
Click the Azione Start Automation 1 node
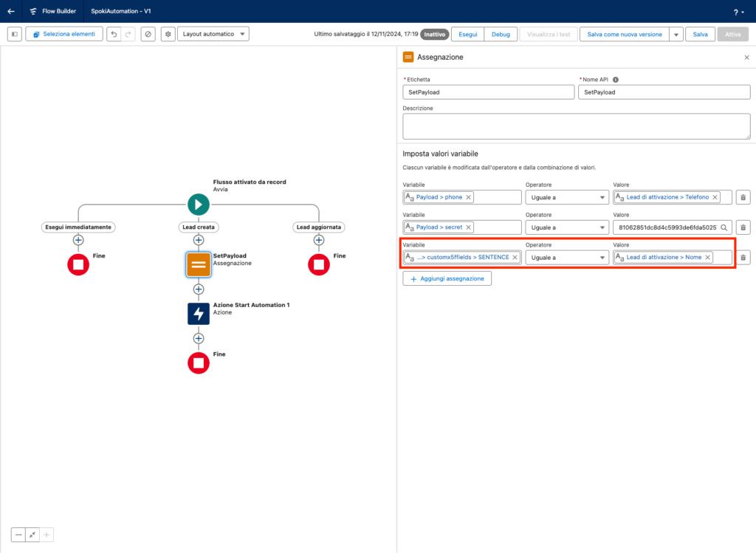(x=198, y=314)
